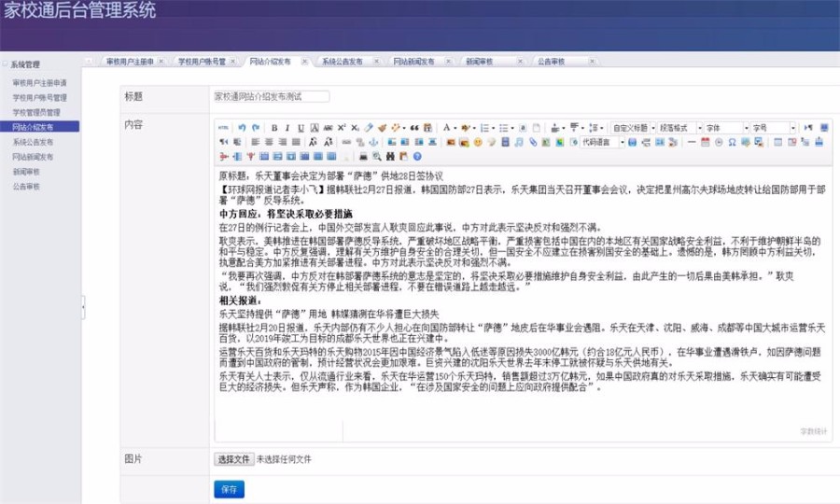Open the emoticon smiley picker
Image resolution: width=840 pixels, height=504 pixels.
[x=477, y=142]
